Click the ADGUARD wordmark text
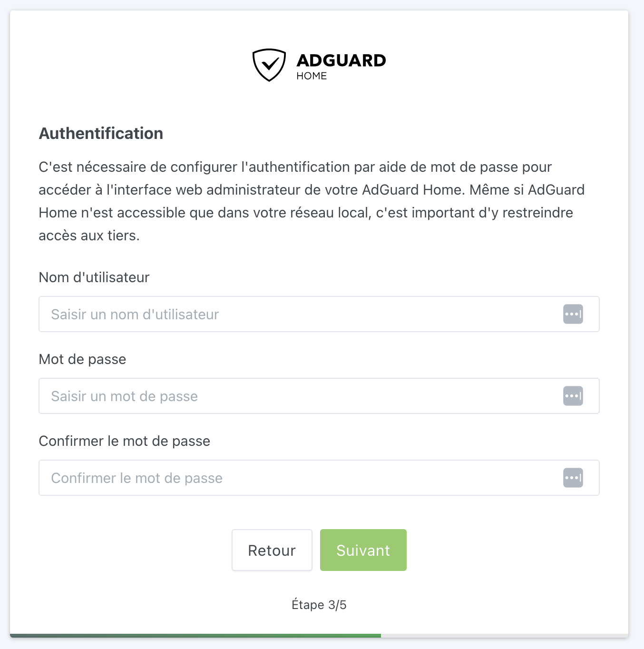The image size is (644, 649). point(341,60)
